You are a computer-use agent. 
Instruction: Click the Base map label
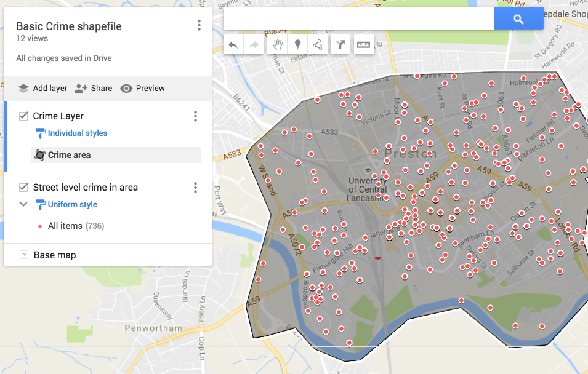point(55,255)
